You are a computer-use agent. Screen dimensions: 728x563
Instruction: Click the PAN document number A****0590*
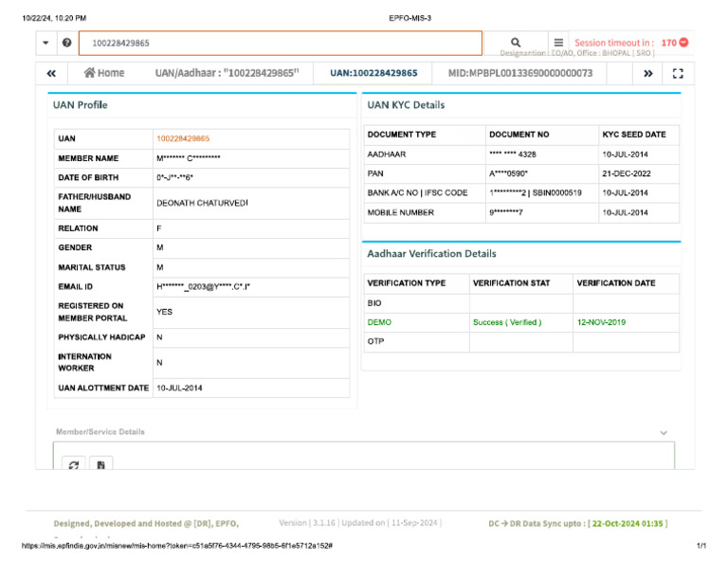coord(508,173)
